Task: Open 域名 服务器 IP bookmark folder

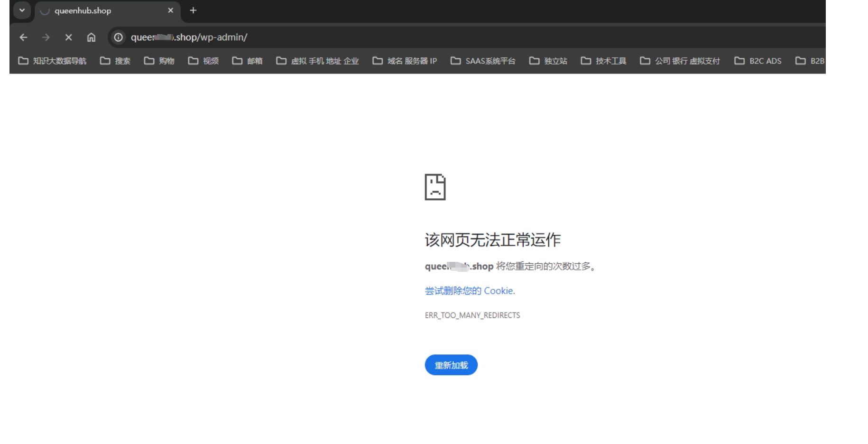Action: pyautogui.click(x=405, y=61)
